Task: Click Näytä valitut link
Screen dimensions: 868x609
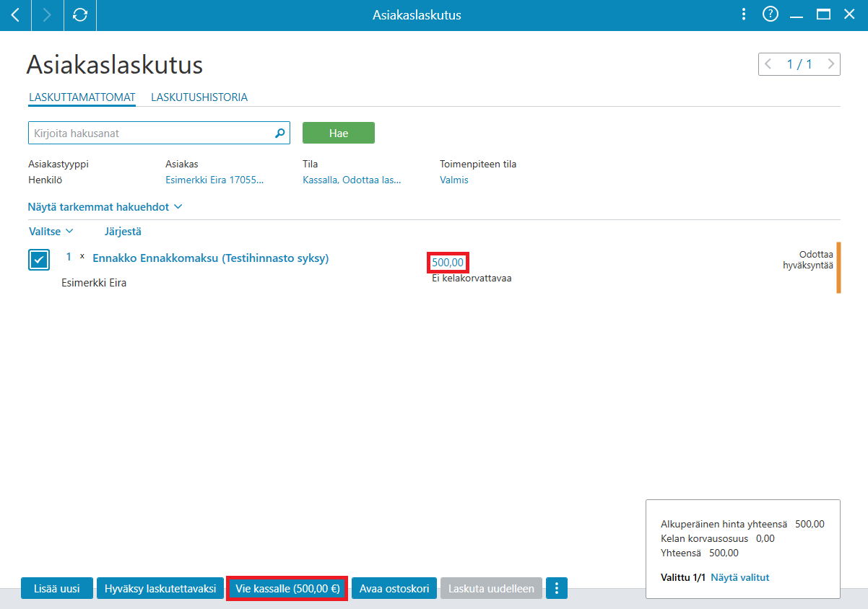Action: coord(740,577)
